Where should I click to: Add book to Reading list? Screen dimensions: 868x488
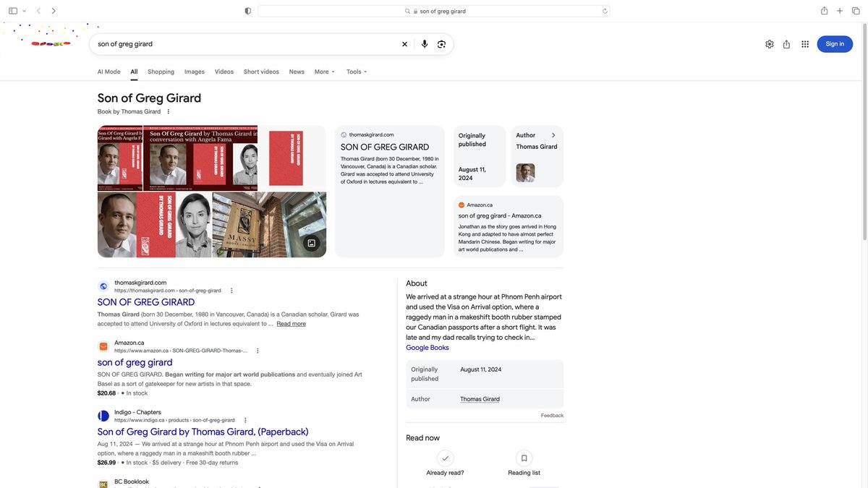524,463
